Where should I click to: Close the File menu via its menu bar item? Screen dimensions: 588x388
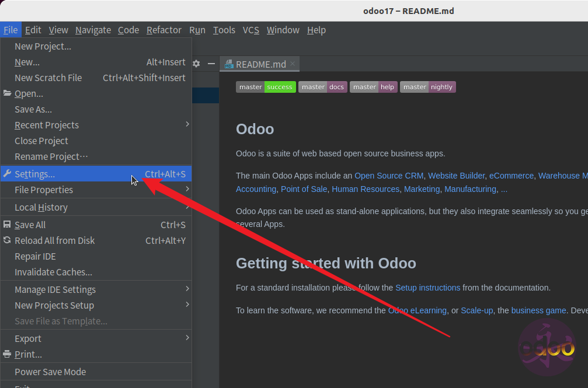click(x=11, y=30)
